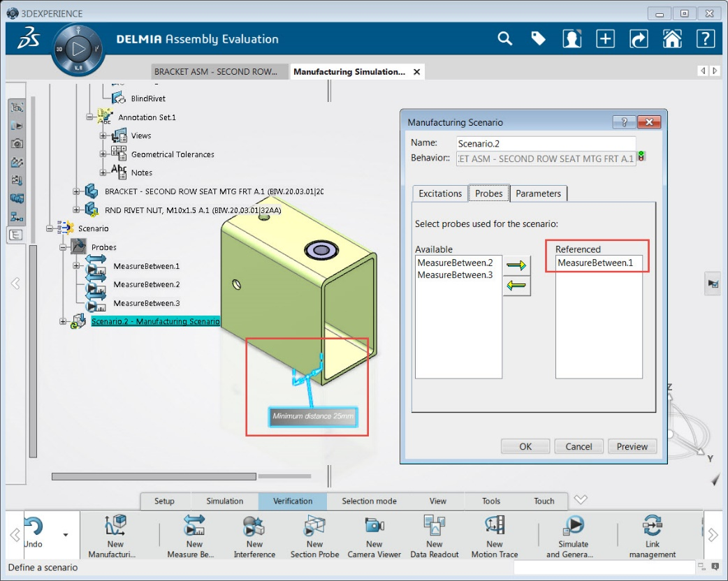The width and height of the screenshot is (728, 581).
Task: Click New Manufacturing scenario tool
Action: pos(115,535)
